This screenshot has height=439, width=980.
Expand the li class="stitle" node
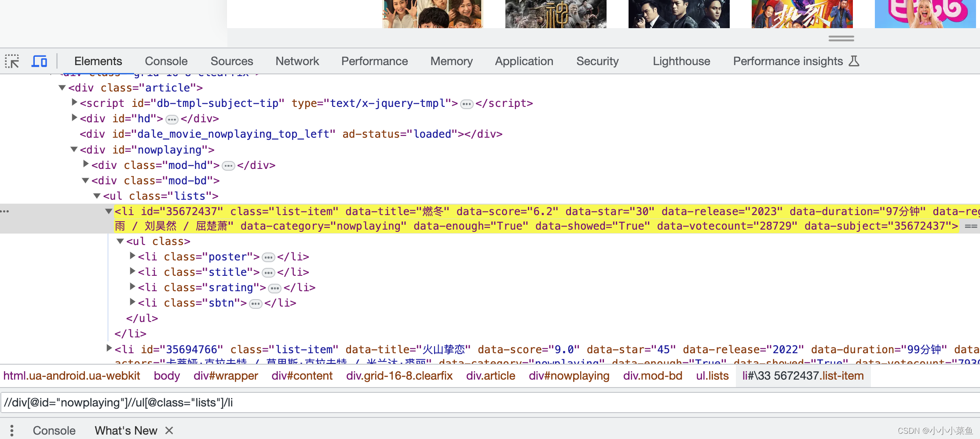click(x=132, y=271)
